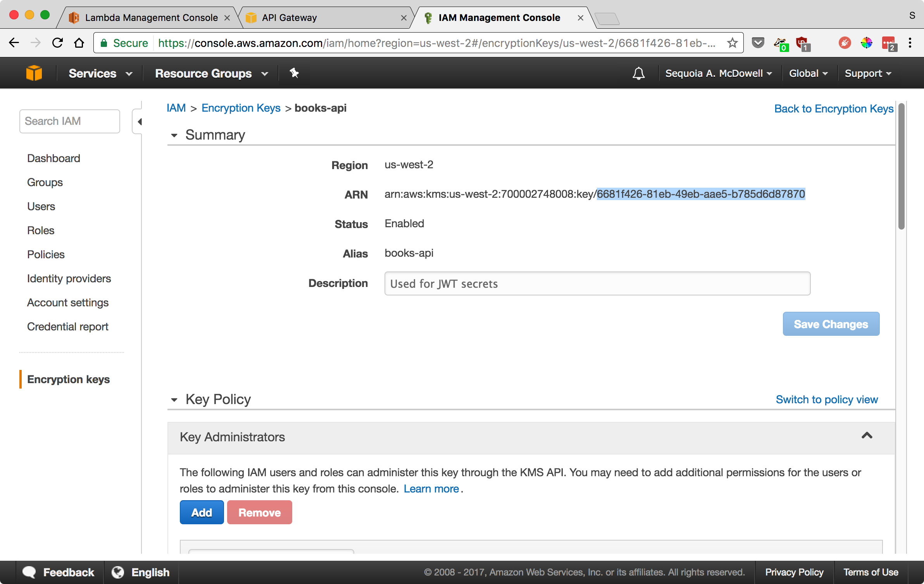The height and width of the screenshot is (584, 924).
Task: Open Identity providers in sidebar
Action: 69,278
